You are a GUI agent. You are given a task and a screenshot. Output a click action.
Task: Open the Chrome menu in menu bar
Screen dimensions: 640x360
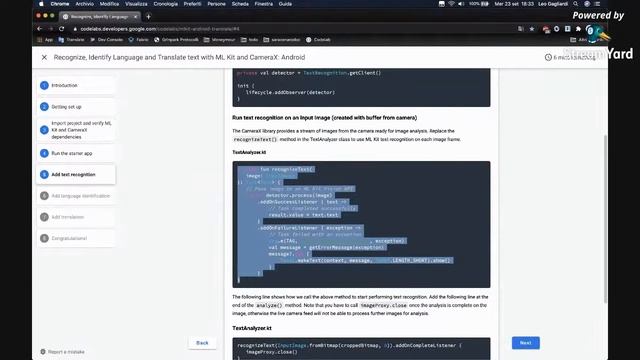tap(60, 4)
